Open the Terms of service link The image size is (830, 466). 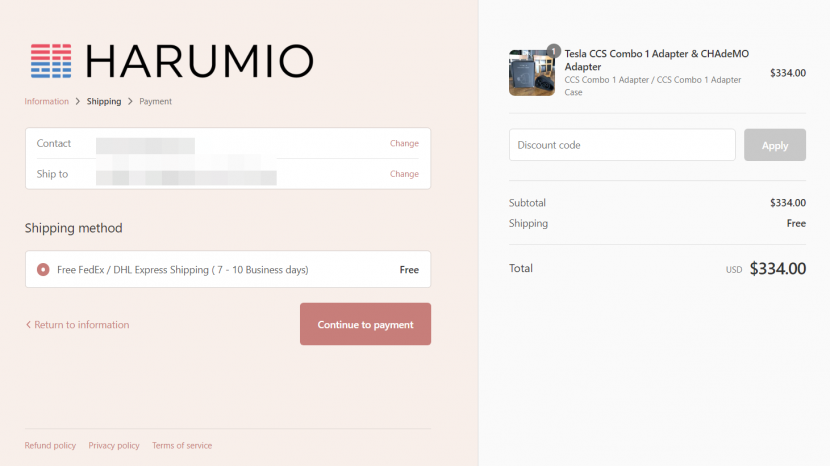point(182,446)
